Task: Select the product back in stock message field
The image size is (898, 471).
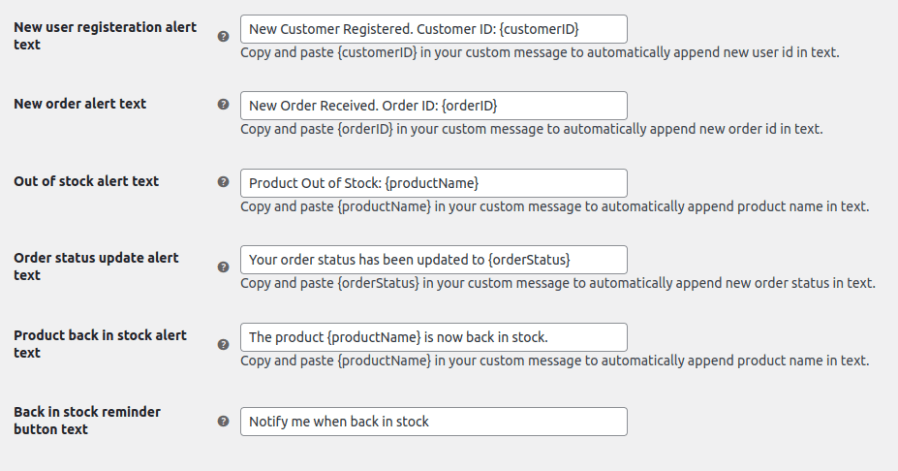Action: pyautogui.click(x=434, y=337)
